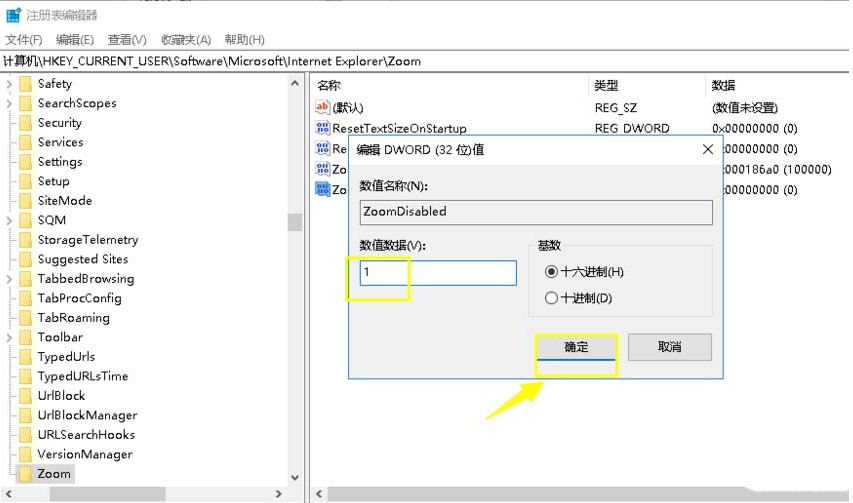The image size is (853, 503).
Task: Expand the SQM tree node
Action: 9,220
